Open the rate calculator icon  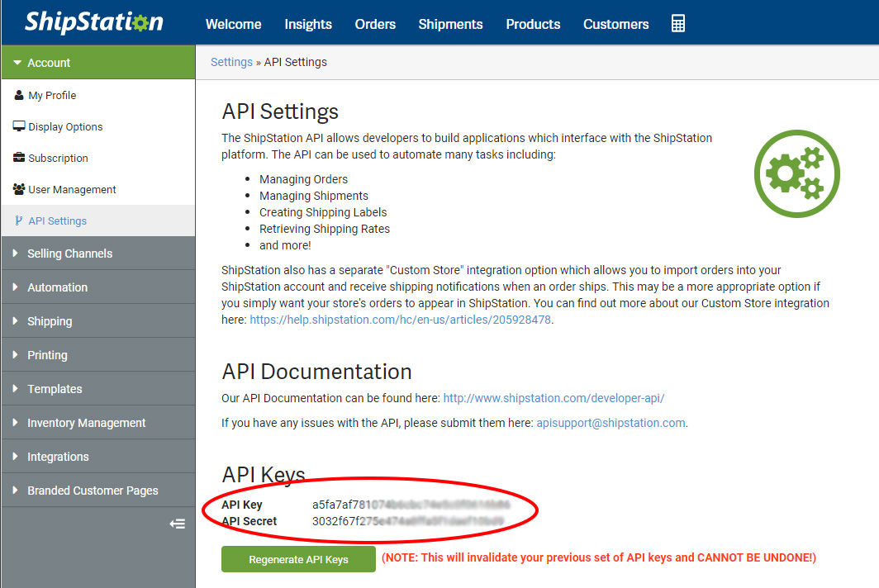pyautogui.click(x=677, y=24)
